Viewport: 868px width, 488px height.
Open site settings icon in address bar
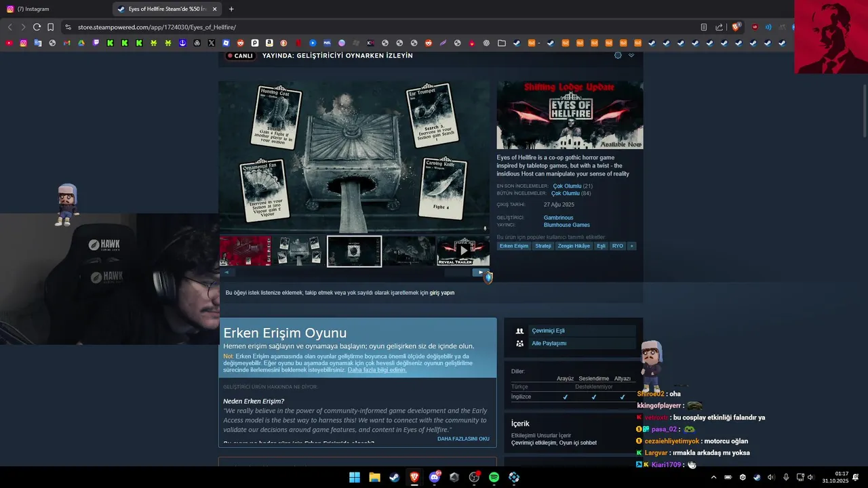[x=68, y=27]
